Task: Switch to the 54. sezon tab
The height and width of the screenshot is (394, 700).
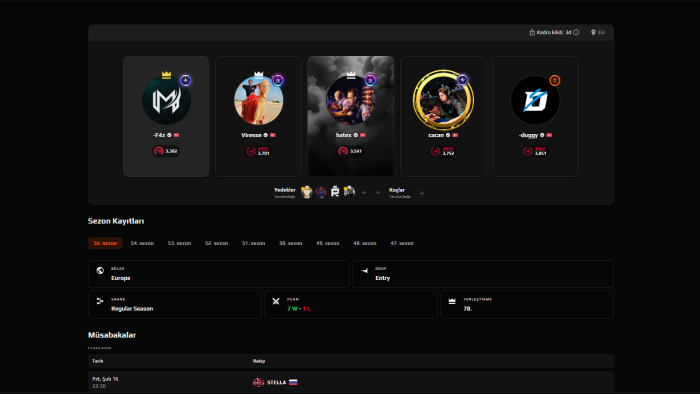Action: [x=142, y=243]
